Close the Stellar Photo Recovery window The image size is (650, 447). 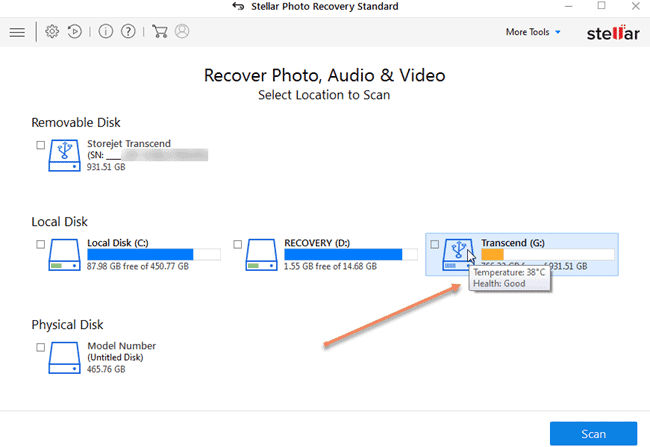(635, 6)
